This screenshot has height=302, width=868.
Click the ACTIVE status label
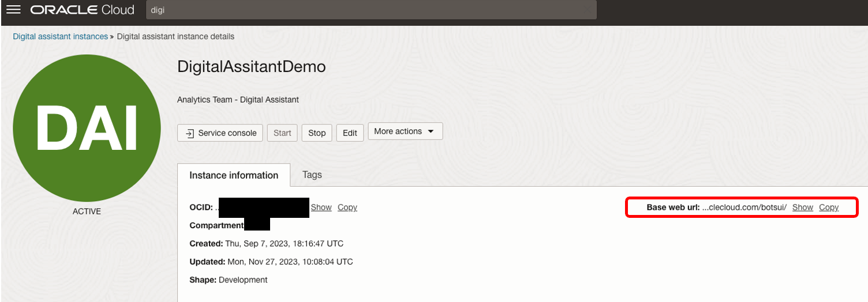(87, 212)
